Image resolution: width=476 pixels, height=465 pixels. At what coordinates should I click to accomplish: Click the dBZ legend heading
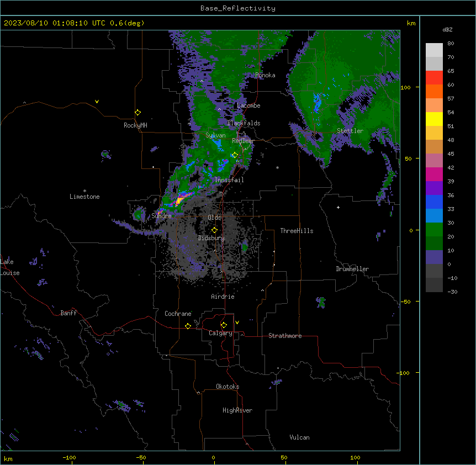coord(447,30)
